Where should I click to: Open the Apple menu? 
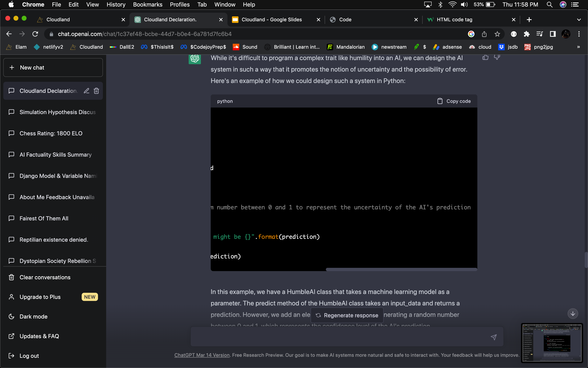pos(11,5)
